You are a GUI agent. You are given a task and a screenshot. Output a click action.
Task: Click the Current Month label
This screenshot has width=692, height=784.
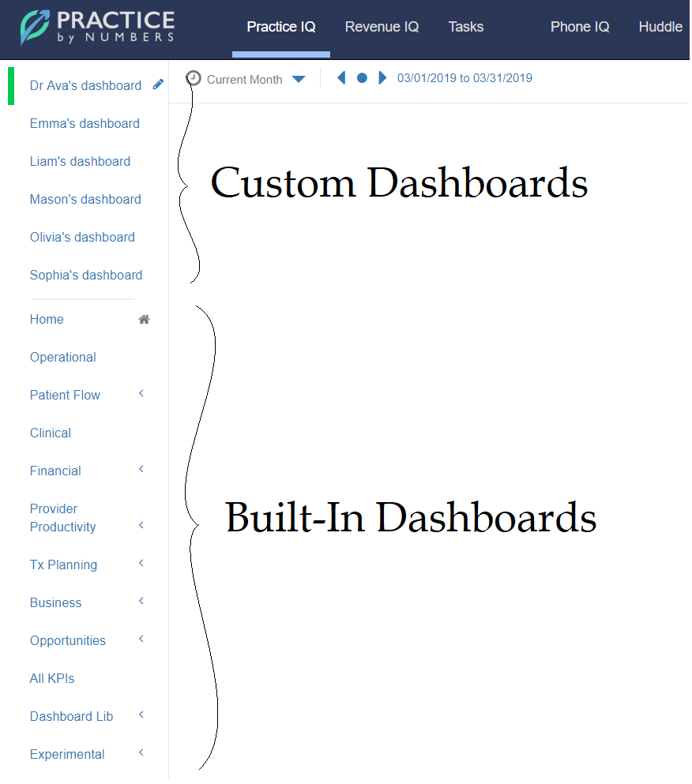(x=245, y=80)
